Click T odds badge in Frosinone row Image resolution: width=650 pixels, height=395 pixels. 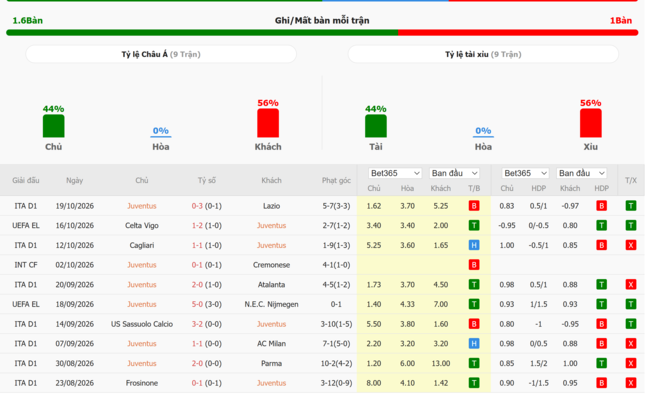coord(474,383)
